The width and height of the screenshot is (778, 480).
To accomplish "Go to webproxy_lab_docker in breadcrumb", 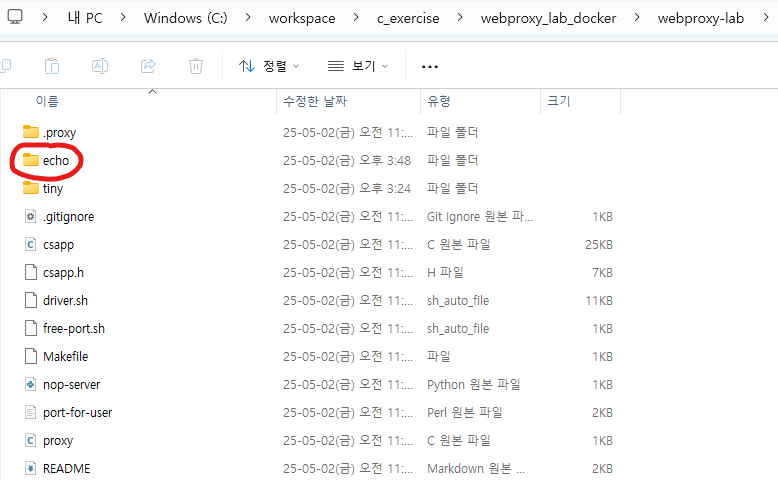I will pyautogui.click(x=548, y=18).
